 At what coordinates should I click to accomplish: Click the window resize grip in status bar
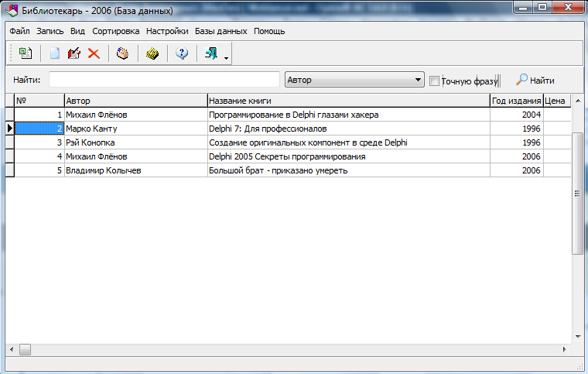(x=579, y=365)
